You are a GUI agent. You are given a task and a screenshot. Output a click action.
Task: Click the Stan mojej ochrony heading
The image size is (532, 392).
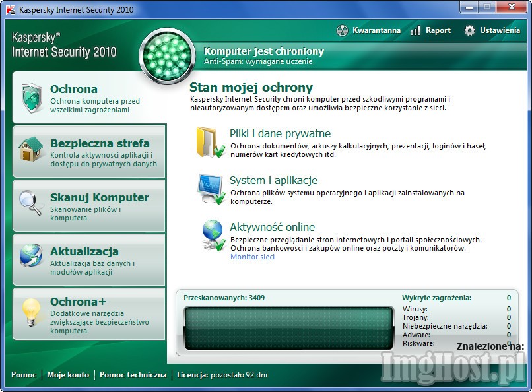pyautogui.click(x=251, y=88)
